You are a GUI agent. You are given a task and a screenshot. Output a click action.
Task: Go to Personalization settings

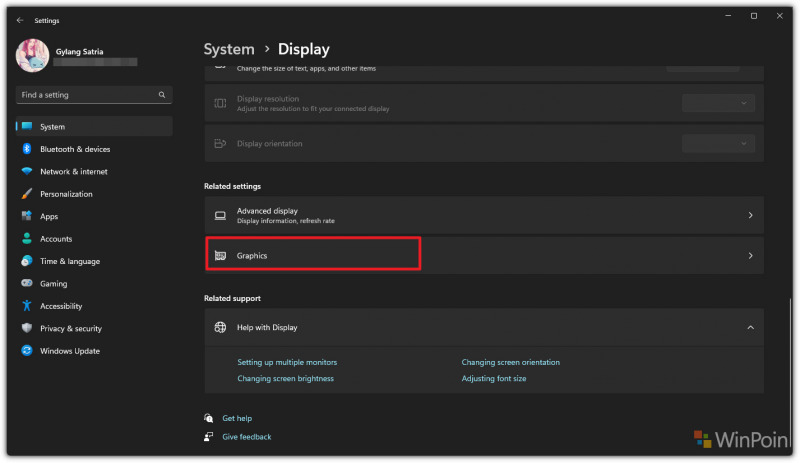point(94,194)
